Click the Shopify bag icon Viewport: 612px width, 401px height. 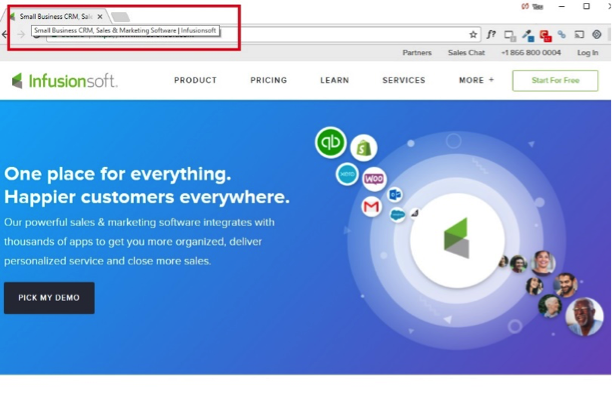[x=363, y=148]
